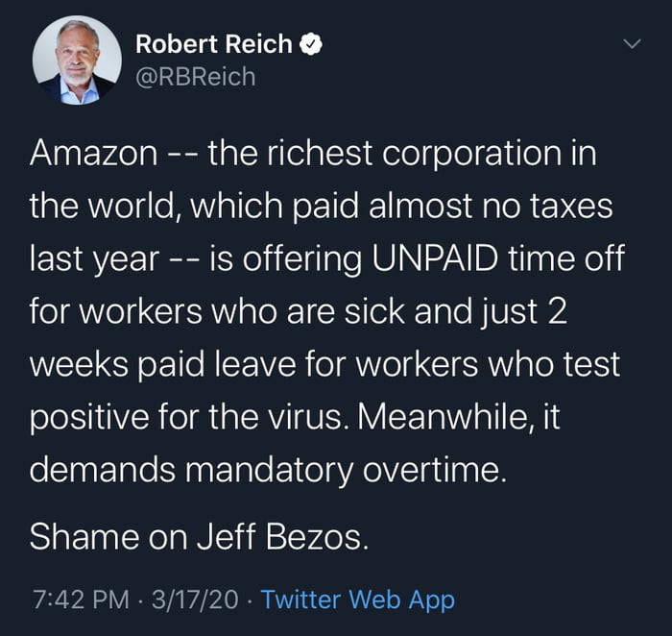The width and height of the screenshot is (672, 636).
Task: Click the line "Shame on Jeff Bezos."
Action: pos(199,536)
